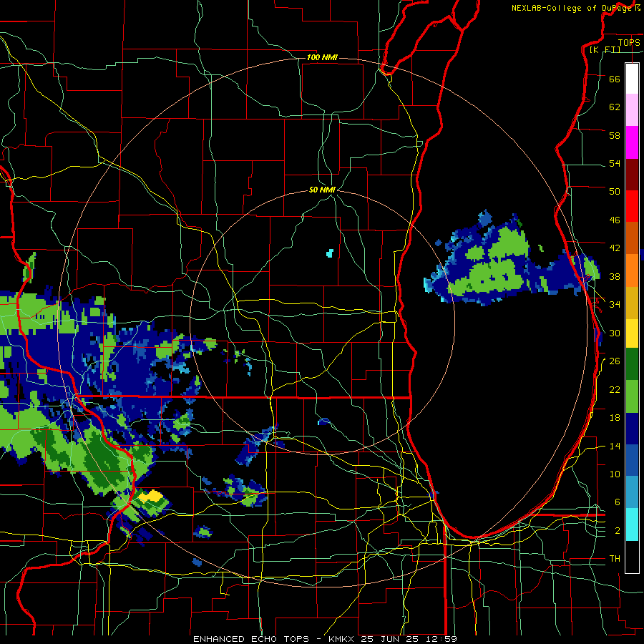Click the yellow 30 kft echo top cell
644x644 pixels.
[x=151, y=496]
